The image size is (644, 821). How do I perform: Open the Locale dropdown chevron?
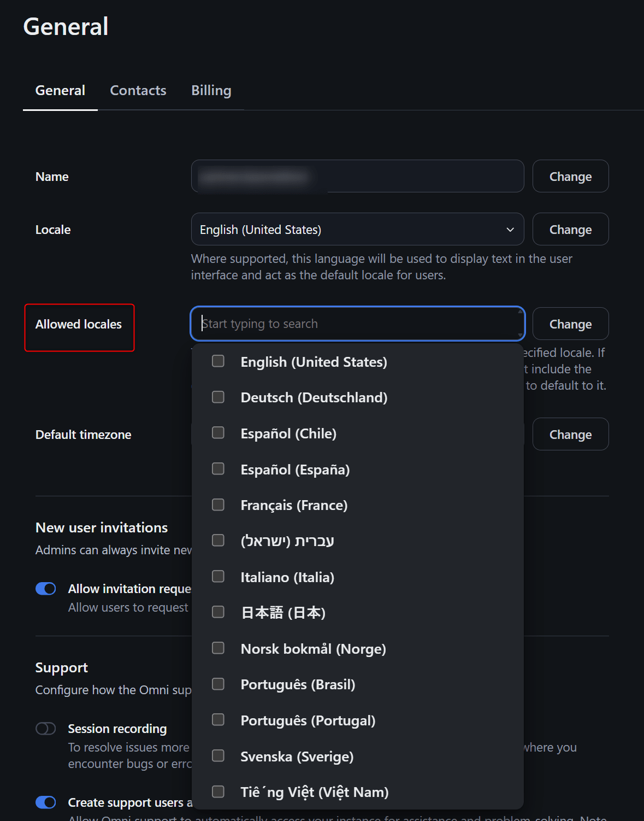510,230
